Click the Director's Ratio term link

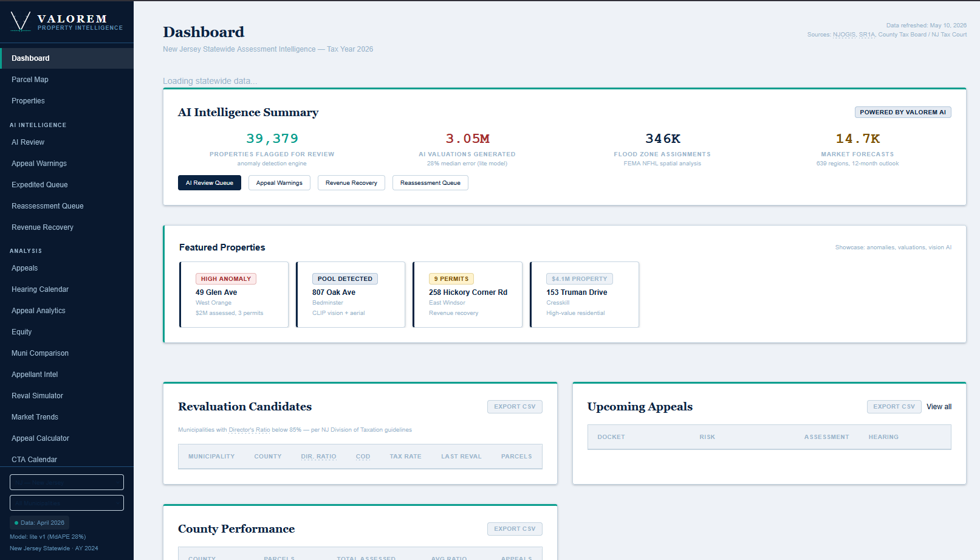(x=249, y=430)
